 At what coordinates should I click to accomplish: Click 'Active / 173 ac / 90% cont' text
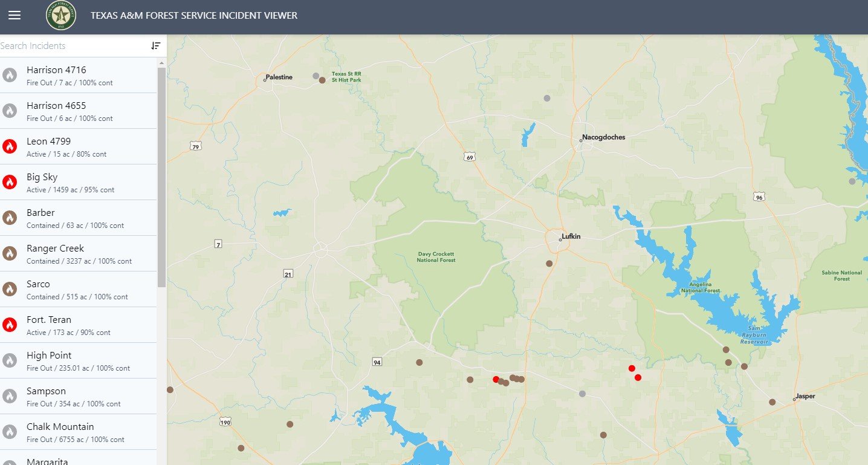point(68,333)
